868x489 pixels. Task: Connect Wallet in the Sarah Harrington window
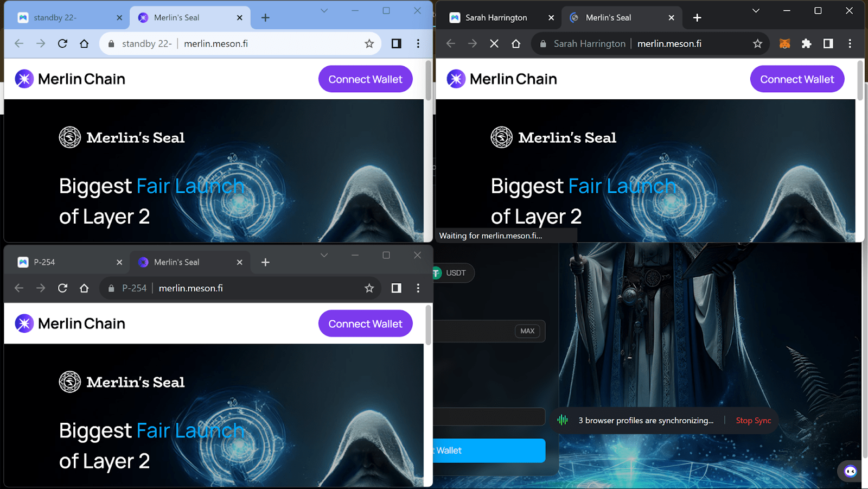[797, 79]
